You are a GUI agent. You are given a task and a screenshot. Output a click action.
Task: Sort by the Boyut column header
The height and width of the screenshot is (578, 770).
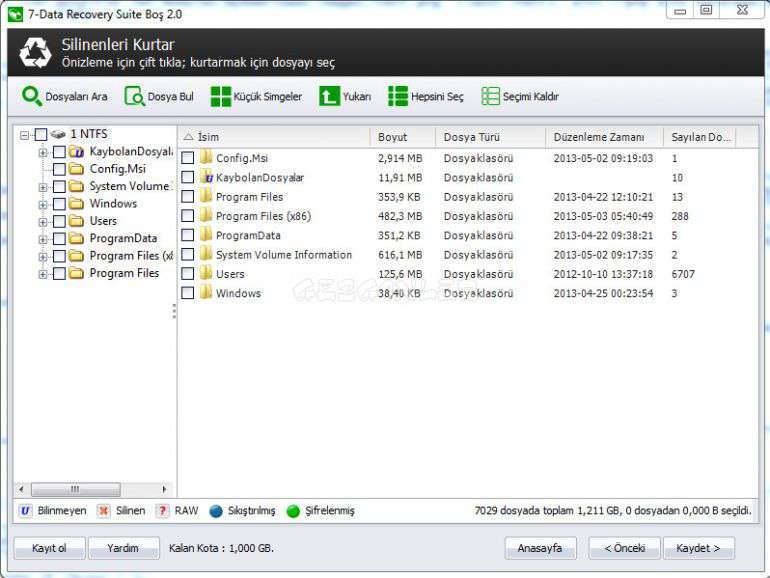point(403,137)
